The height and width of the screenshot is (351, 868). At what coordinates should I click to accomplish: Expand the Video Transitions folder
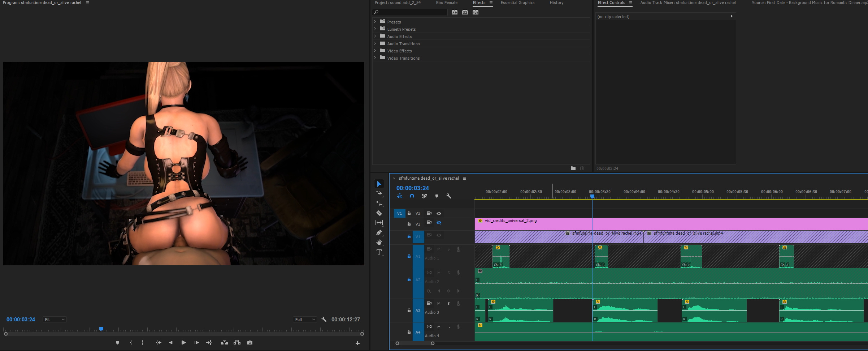[375, 58]
